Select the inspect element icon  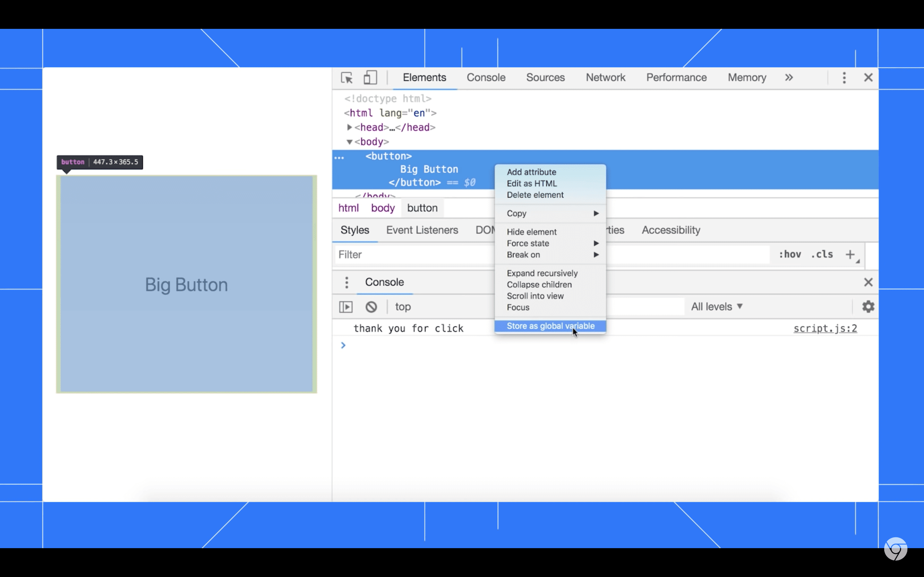[x=346, y=78]
